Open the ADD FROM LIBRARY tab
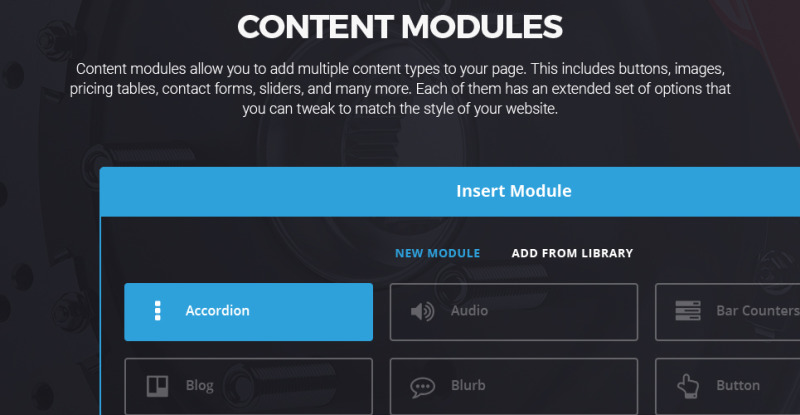The height and width of the screenshot is (415, 800). coord(572,253)
